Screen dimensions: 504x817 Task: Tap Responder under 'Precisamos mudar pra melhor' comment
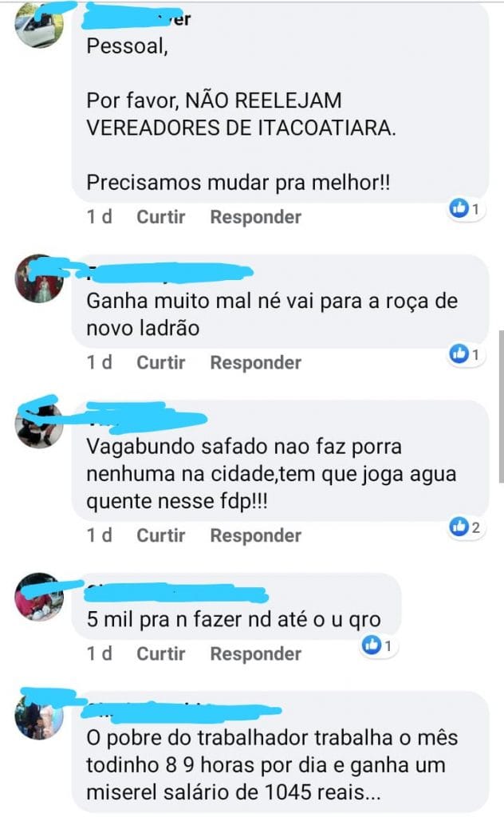(256, 217)
